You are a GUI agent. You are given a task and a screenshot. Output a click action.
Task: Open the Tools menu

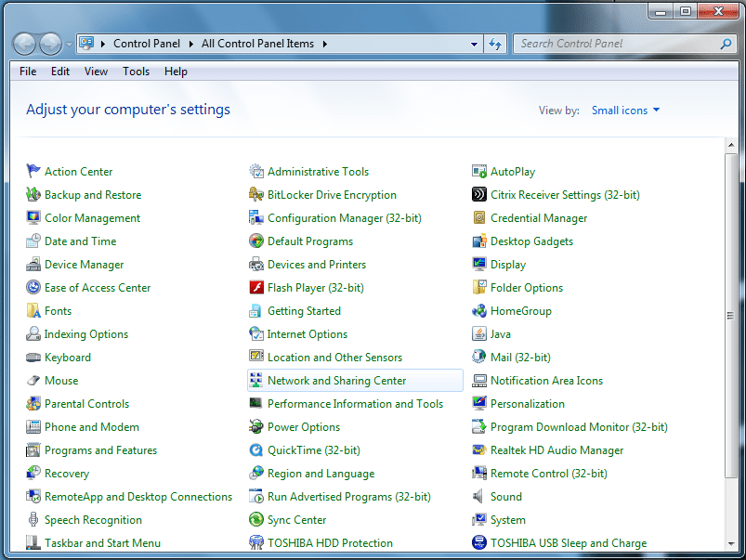tap(136, 72)
